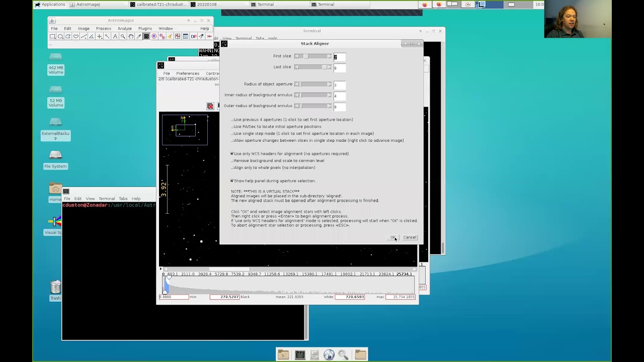Click the DP data processor icon

click(x=193, y=36)
